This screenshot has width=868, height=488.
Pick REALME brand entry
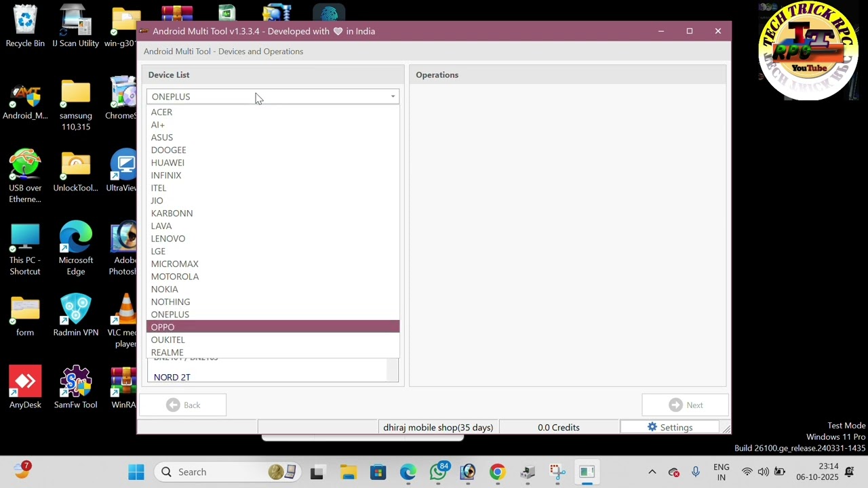coord(273,352)
